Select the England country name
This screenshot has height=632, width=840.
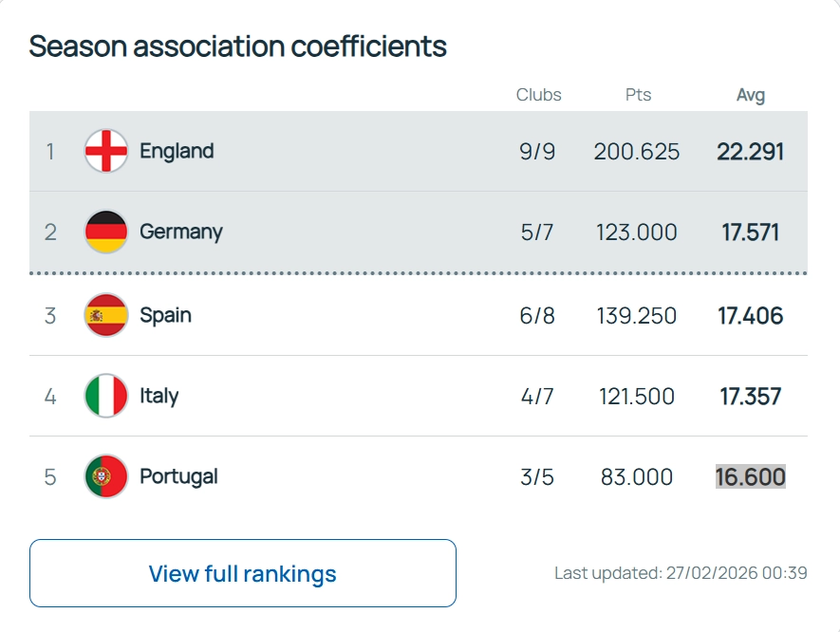point(177,151)
